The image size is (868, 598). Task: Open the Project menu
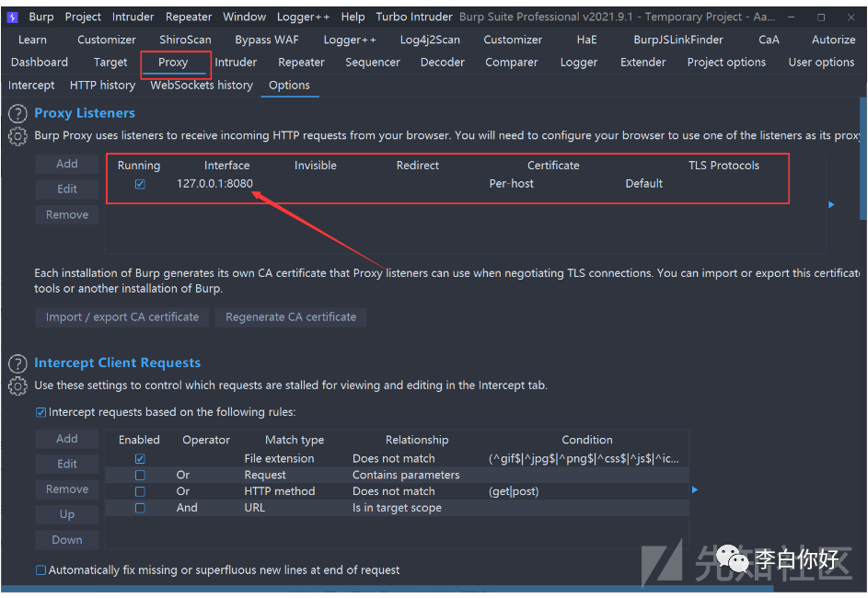coord(83,17)
